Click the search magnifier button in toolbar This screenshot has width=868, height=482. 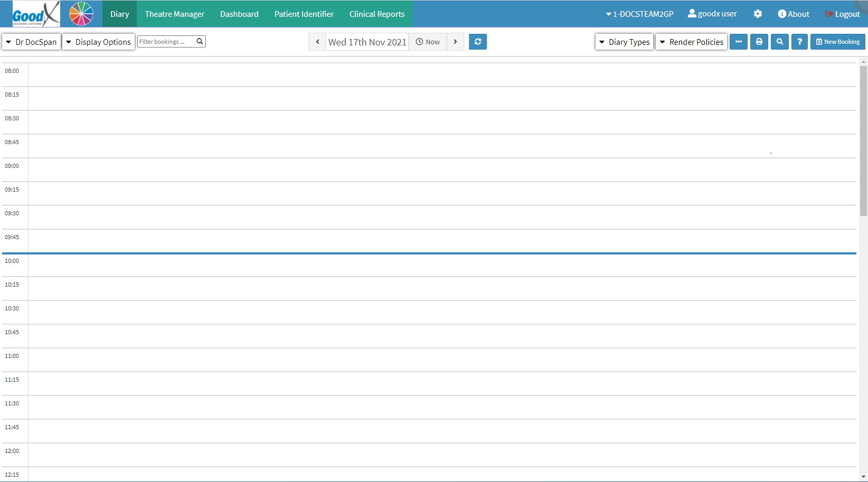pos(779,42)
